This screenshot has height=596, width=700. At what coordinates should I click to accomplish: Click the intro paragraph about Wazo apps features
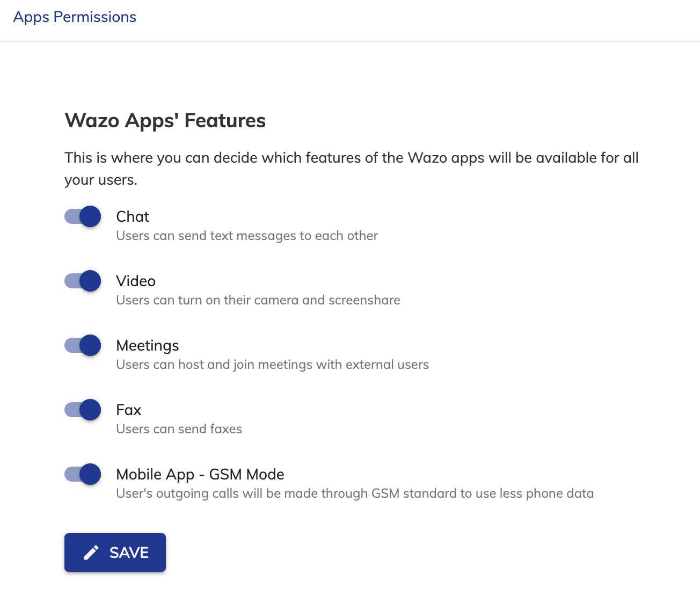click(352, 169)
